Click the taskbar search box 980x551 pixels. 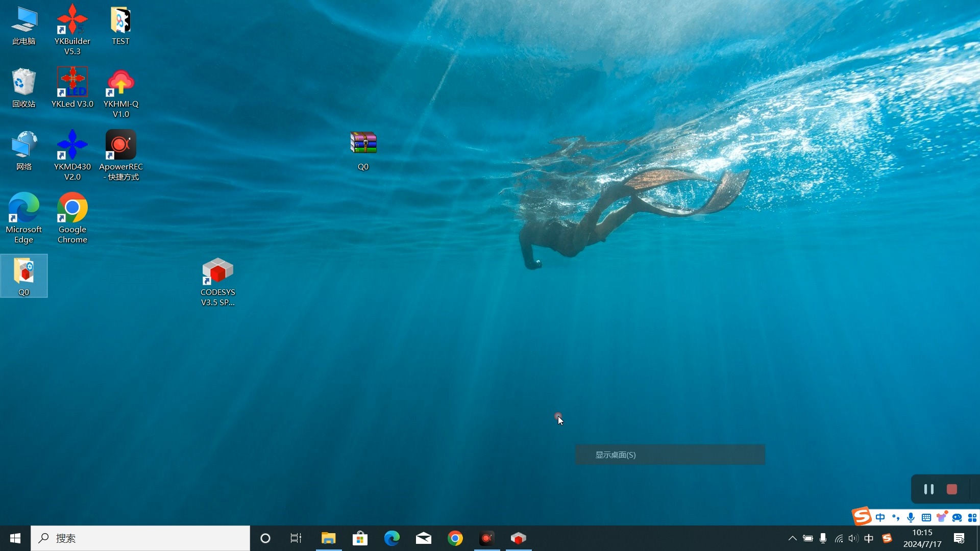tap(140, 538)
